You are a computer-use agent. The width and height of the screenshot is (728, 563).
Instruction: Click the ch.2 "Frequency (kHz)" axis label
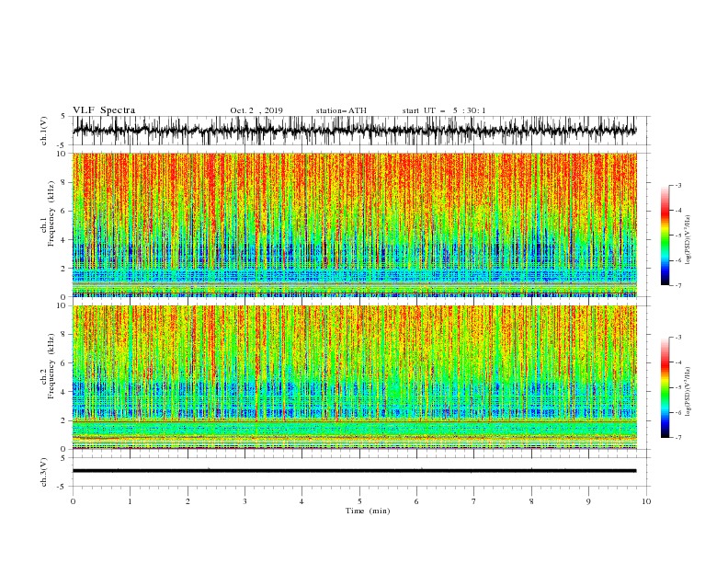(x=51, y=365)
